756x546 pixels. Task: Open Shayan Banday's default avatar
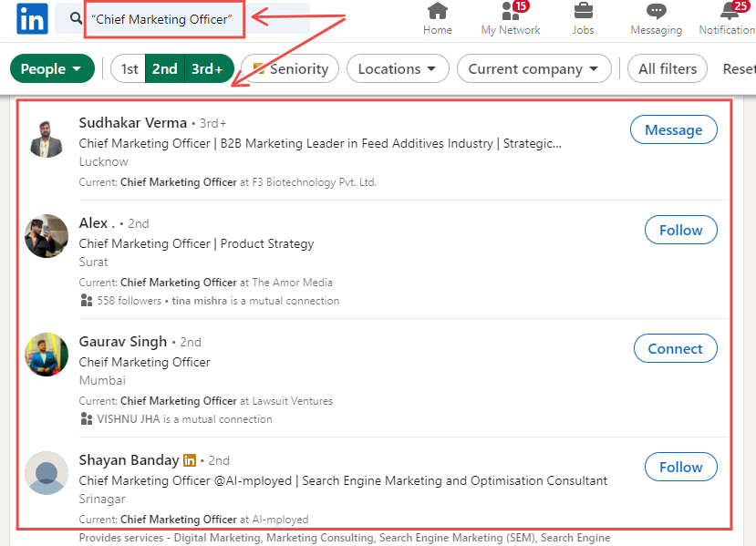[x=47, y=473]
